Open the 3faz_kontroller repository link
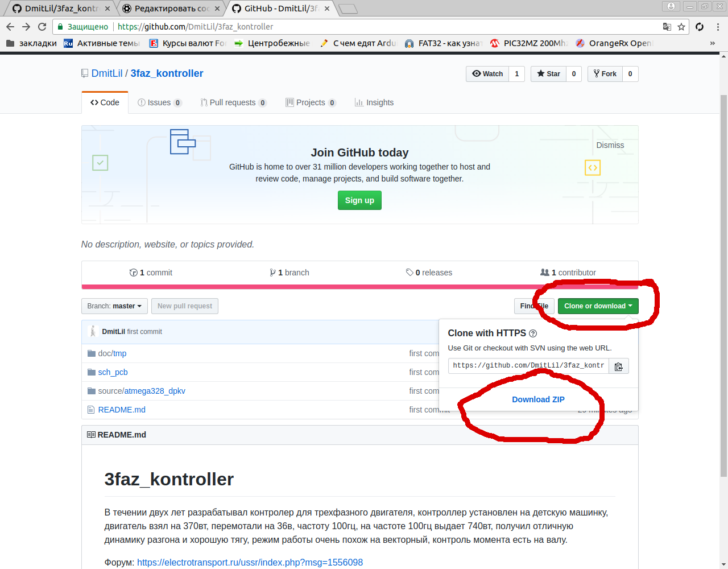Viewport: 728px width, 569px height. (167, 73)
